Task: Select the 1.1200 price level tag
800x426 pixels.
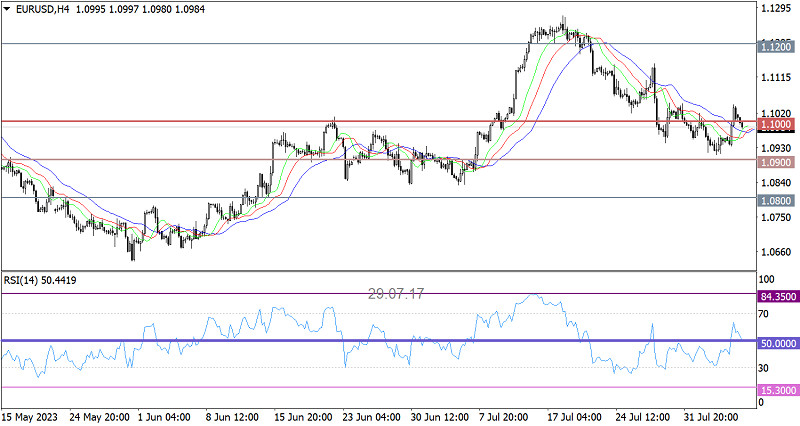Action: (x=776, y=46)
